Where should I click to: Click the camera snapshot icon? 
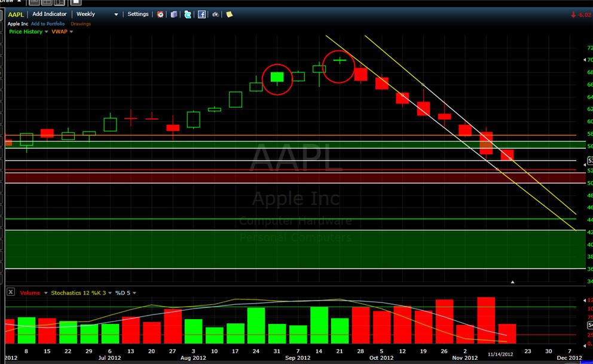216,14
